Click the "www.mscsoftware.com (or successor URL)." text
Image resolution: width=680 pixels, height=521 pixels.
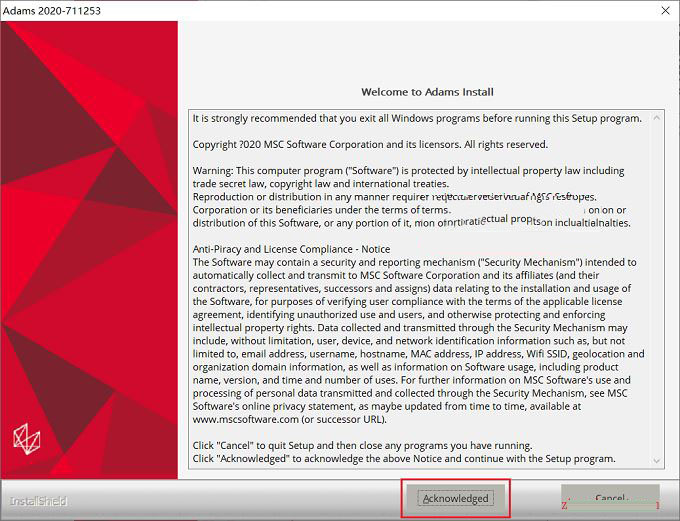(x=289, y=419)
